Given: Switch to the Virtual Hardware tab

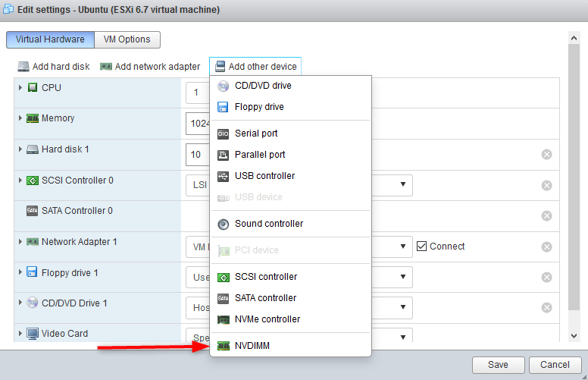Looking at the screenshot, I should [x=50, y=39].
